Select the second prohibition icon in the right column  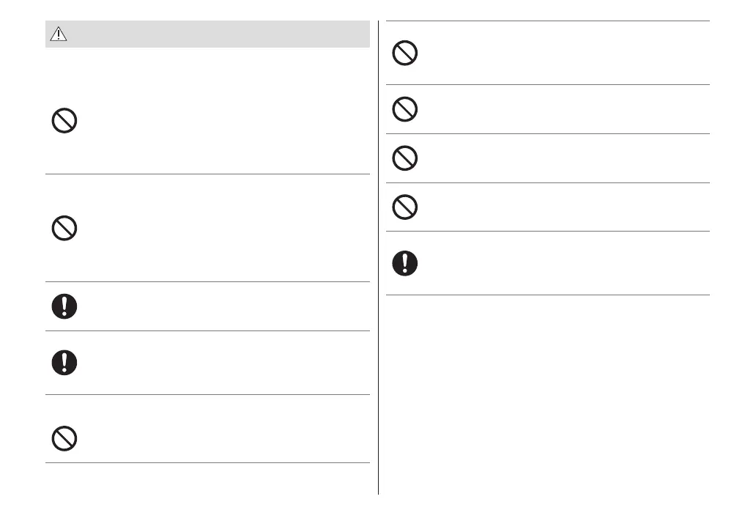coord(404,110)
